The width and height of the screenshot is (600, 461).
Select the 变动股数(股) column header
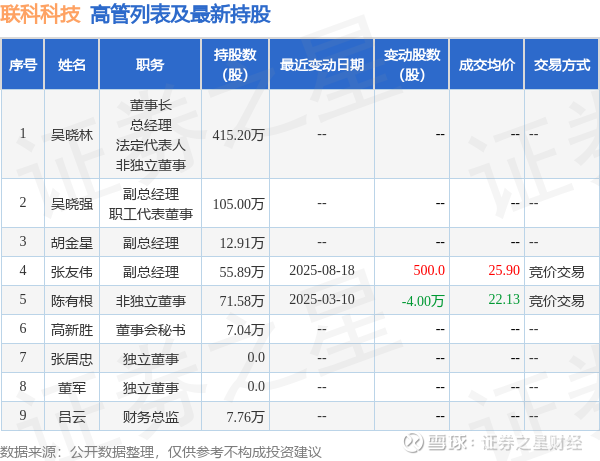[x=412, y=64]
